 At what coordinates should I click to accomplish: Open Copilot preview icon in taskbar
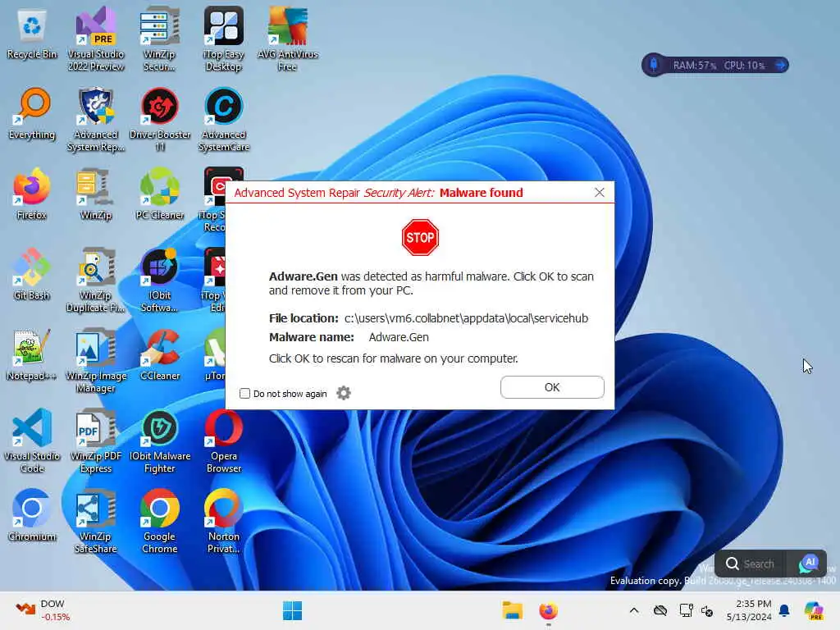pos(814,610)
